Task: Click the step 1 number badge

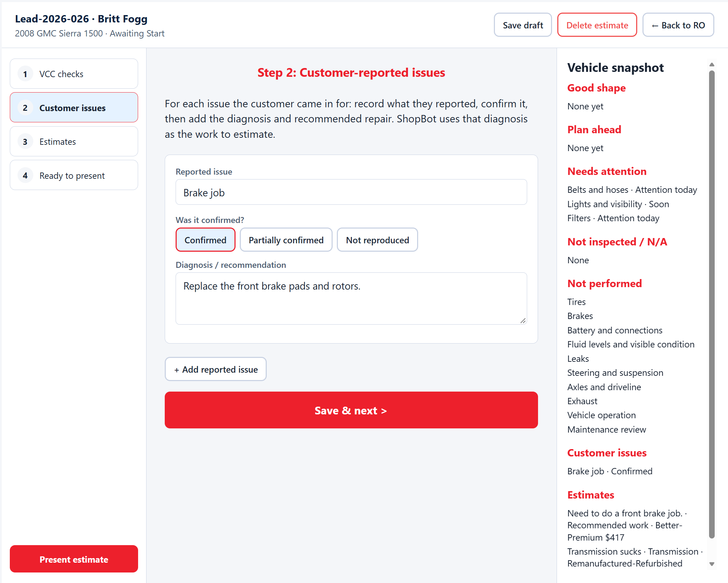Action: [x=25, y=74]
